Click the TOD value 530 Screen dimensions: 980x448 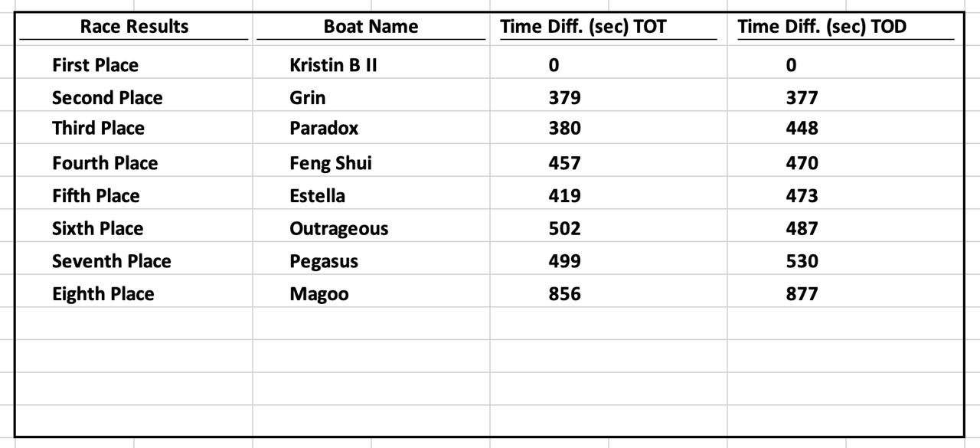pos(802,261)
